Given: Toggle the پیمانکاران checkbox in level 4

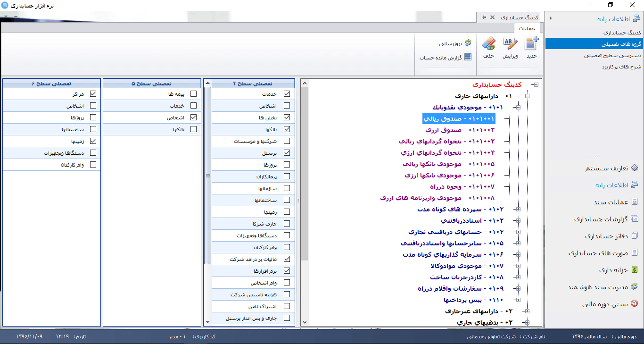Looking at the screenshot, I should 287,176.
